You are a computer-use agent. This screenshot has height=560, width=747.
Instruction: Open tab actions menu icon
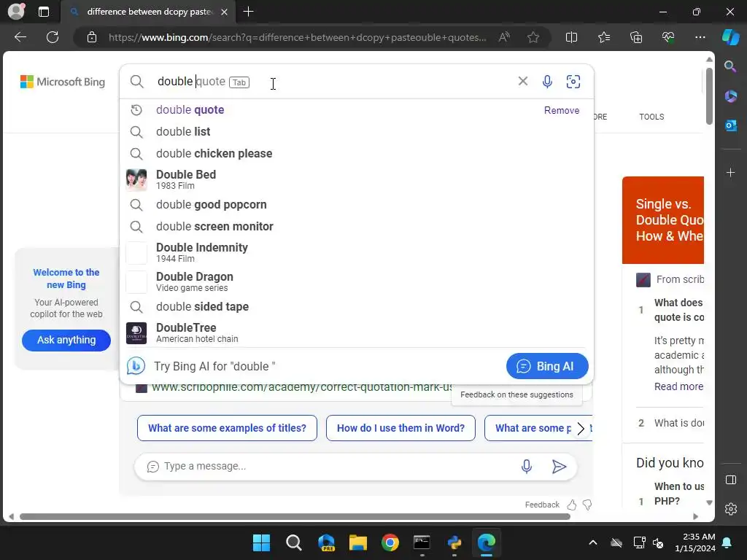pos(43,12)
